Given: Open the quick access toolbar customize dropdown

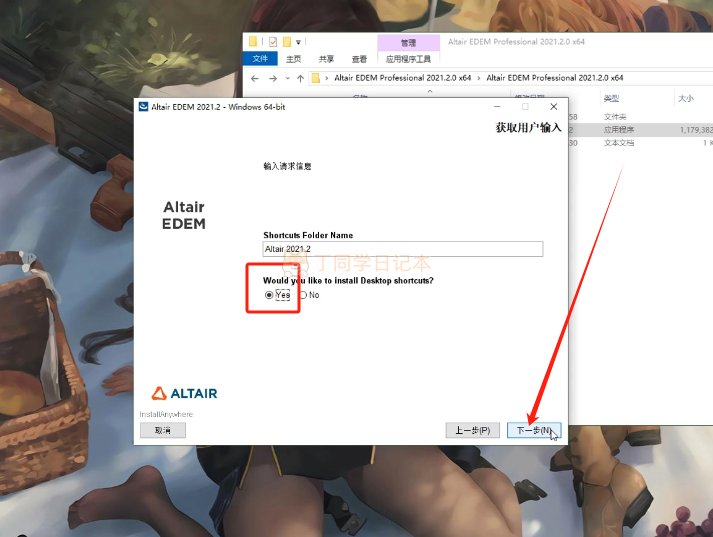Looking at the screenshot, I should pos(298,42).
